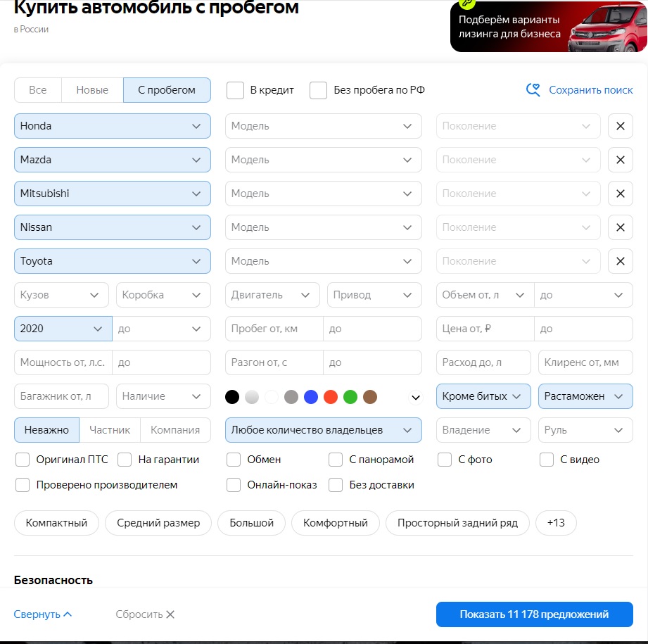Open the Растаможен dropdown
Viewport: 648px width, 644px height.
(585, 396)
